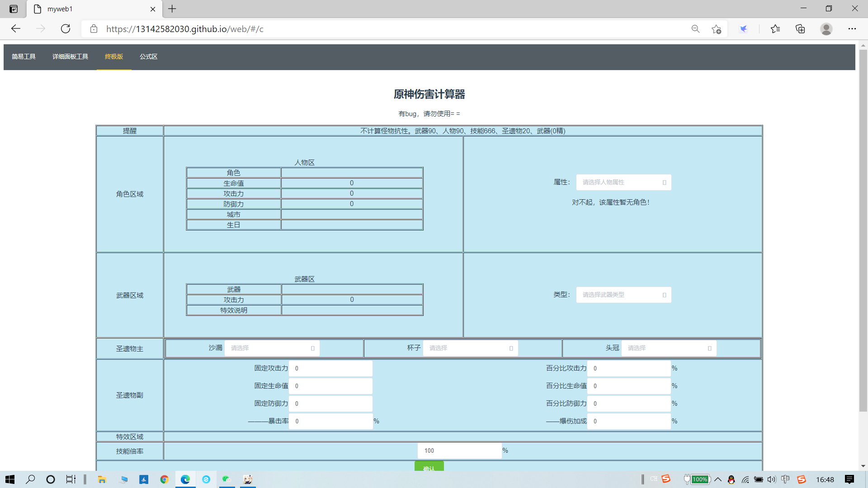868x488 pixels.
Task: Switch to 简易工具 tab
Action: pyautogui.click(x=24, y=56)
